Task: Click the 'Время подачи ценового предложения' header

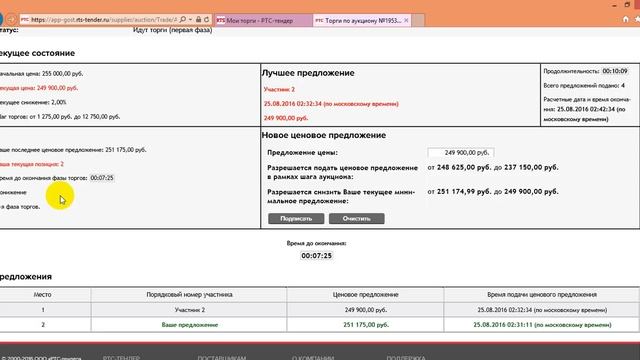Action: tap(542, 294)
